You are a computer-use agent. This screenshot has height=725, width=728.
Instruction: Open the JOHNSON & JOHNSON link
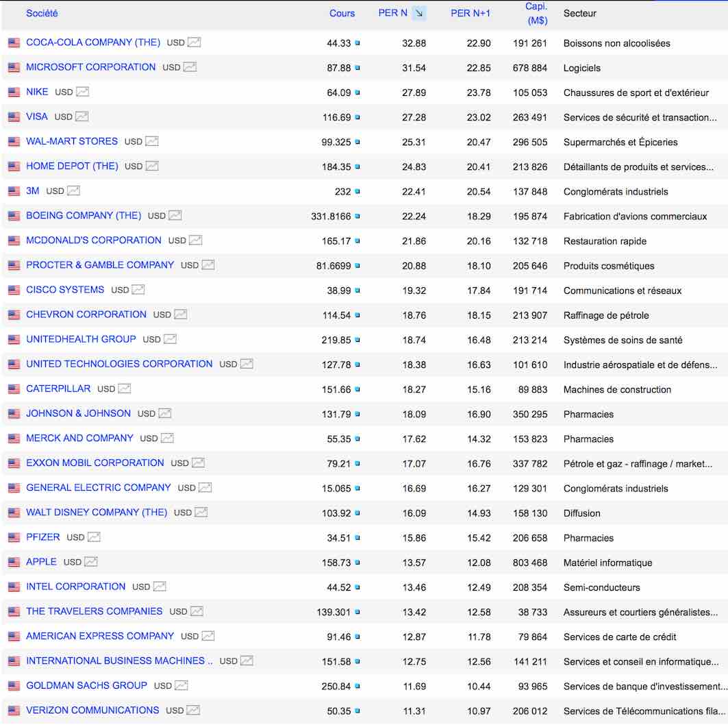79,413
